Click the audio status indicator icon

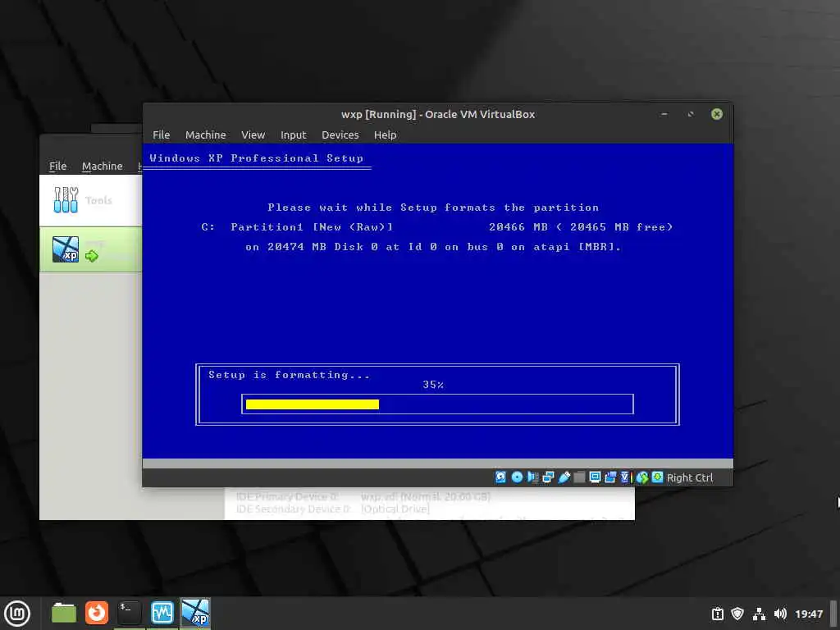532,477
